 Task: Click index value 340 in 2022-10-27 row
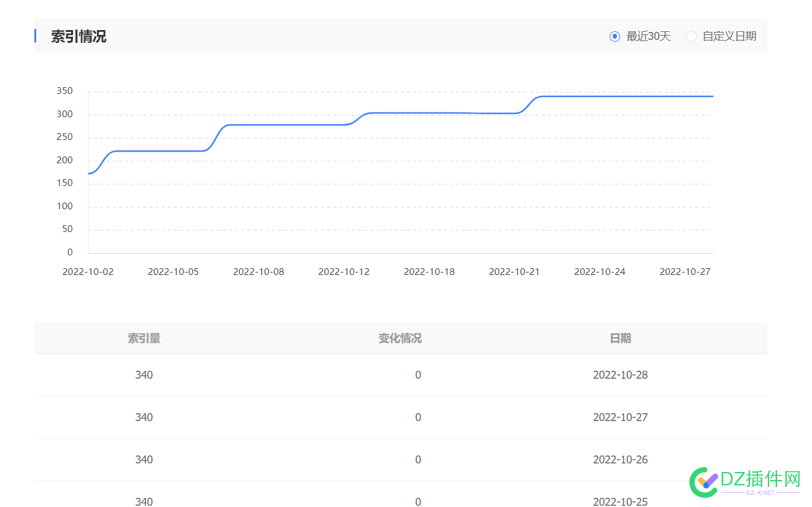144,417
